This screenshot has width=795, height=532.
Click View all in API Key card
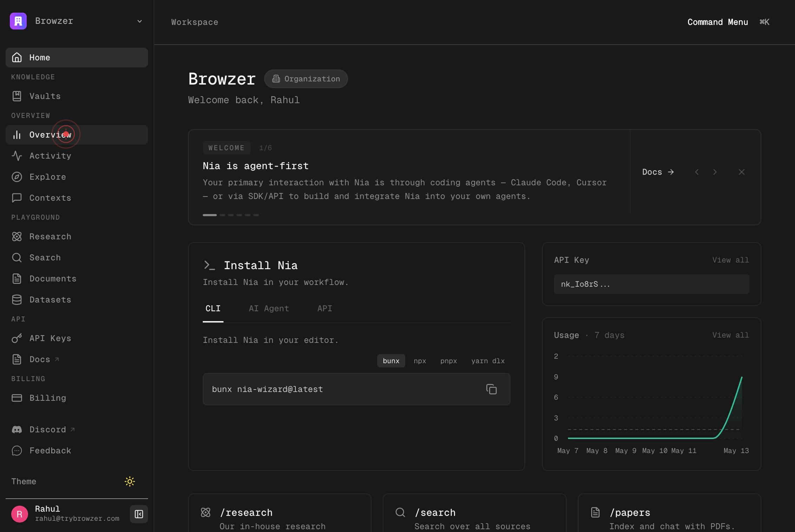(730, 260)
